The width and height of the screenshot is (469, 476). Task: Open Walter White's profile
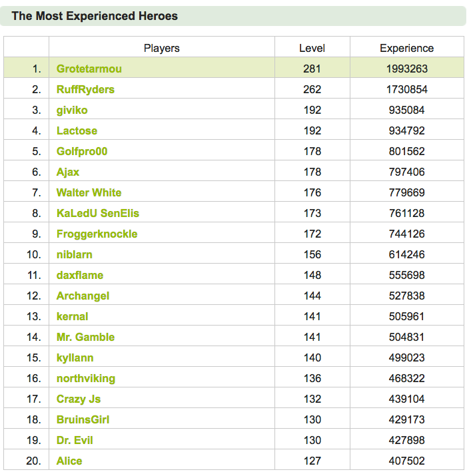[x=89, y=193]
